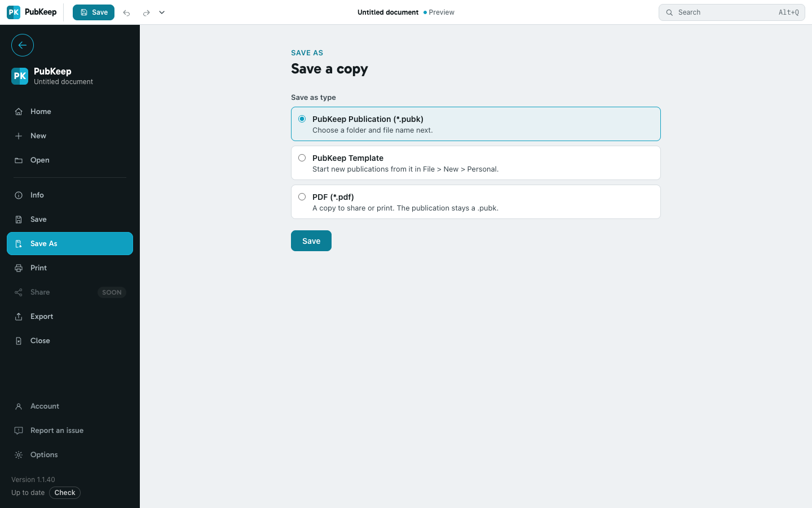The width and height of the screenshot is (812, 508).
Task: Open the Export sidebar item
Action: pyautogui.click(x=70, y=317)
